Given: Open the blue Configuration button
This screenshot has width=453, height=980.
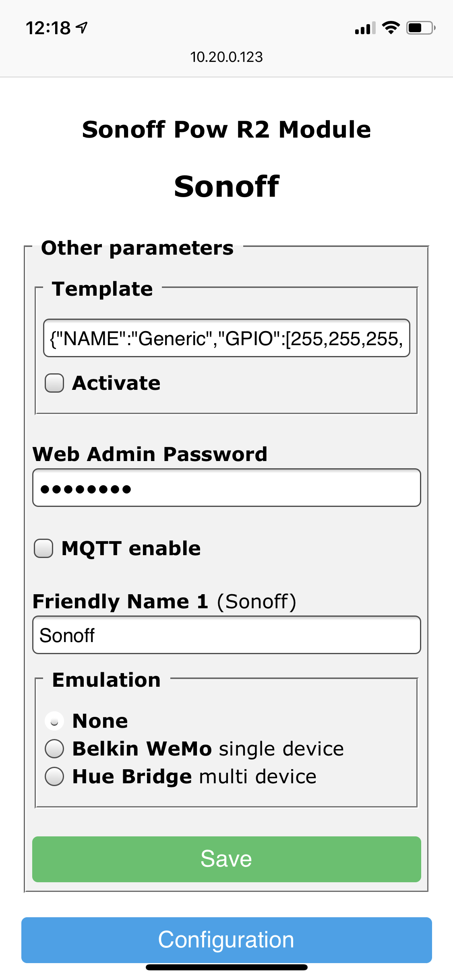Looking at the screenshot, I should point(226,940).
